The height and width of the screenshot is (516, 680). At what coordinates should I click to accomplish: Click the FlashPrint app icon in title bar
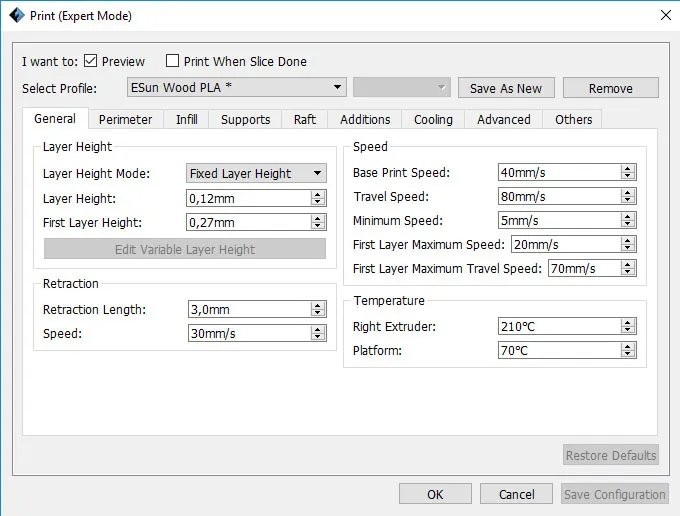pyautogui.click(x=17, y=15)
